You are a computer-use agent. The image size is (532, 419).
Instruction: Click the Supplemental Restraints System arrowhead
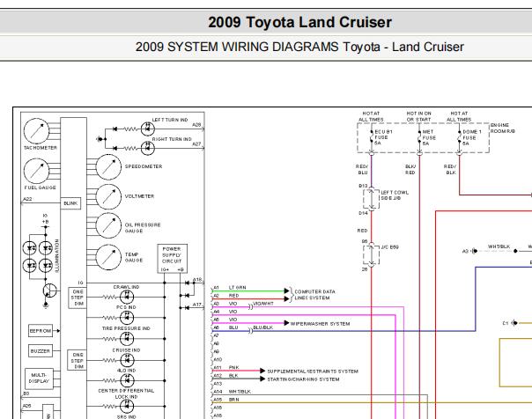[262, 371]
